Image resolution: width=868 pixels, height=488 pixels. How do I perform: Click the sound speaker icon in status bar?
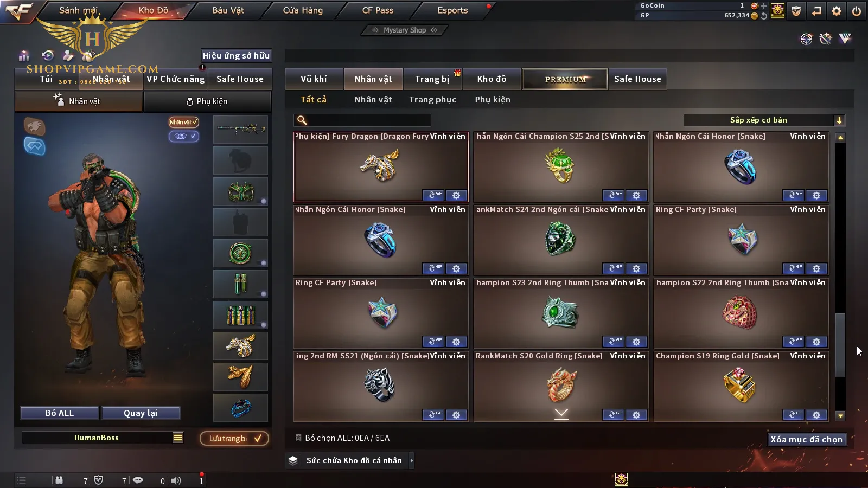(176, 480)
